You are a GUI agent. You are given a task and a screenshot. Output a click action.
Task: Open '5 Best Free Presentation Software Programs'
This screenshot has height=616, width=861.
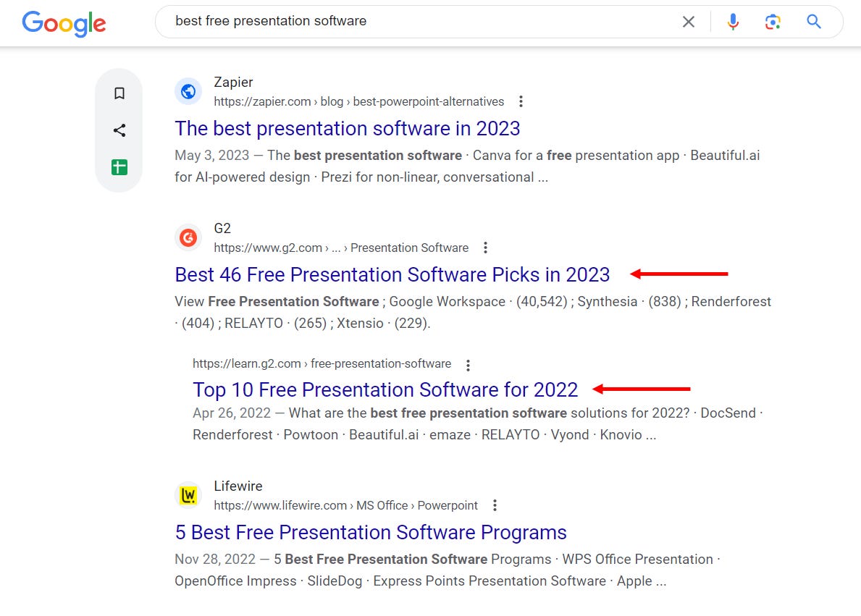pyautogui.click(x=371, y=533)
